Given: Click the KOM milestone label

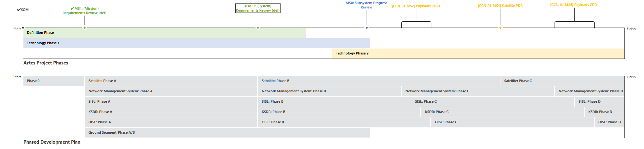Looking at the screenshot, I should coord(23,10).
